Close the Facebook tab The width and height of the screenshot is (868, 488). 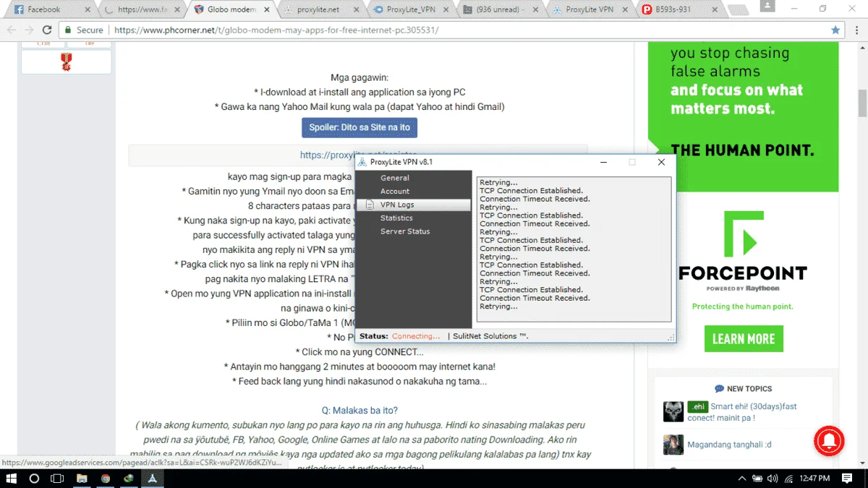tap(88, 9)
